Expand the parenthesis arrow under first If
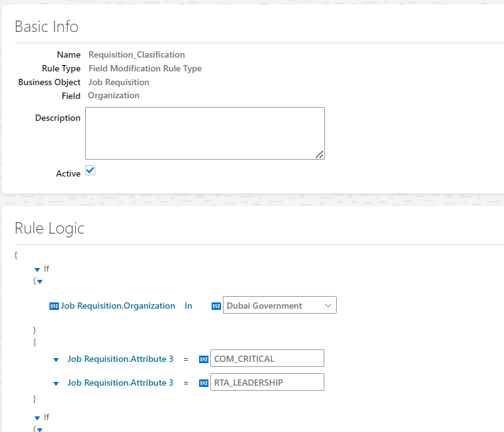This screenshot has height=432, width=504. 40,282
